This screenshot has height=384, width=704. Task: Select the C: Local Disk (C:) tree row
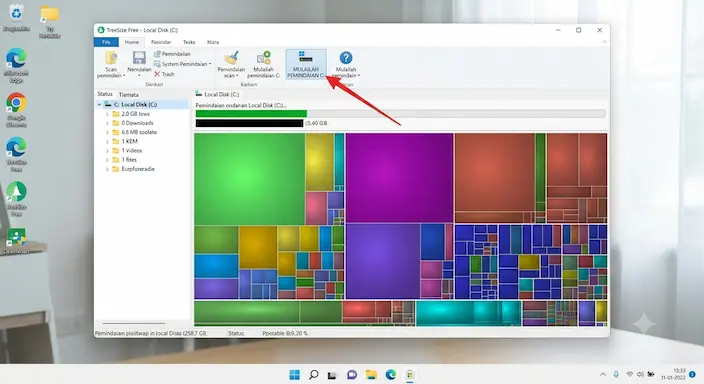[142, 104]
